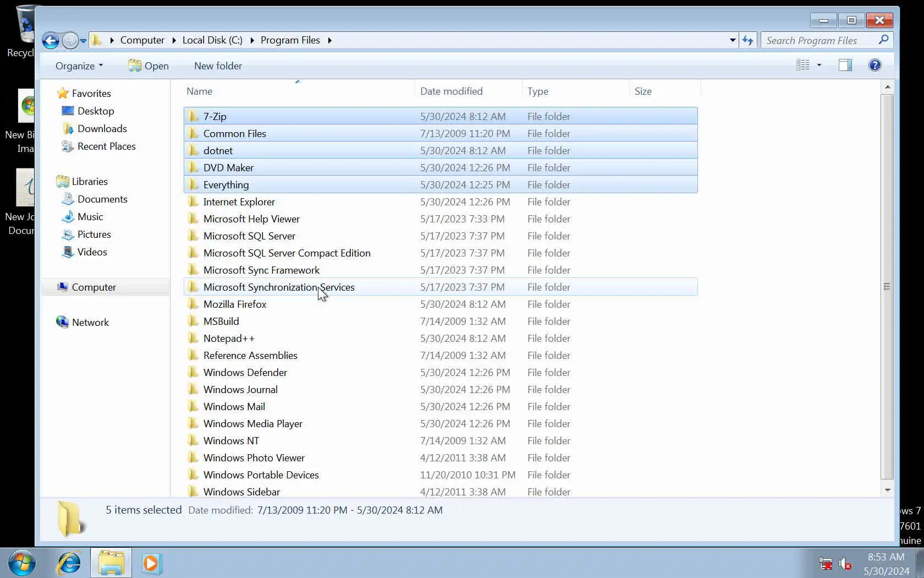Expand the view options dropdown arrow
Viewport: 924px width, 578px height.
click(819, 66)
